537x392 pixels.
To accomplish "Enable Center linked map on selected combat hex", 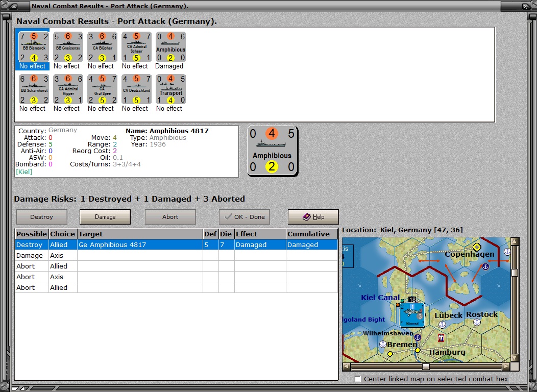I will [358, 379].
